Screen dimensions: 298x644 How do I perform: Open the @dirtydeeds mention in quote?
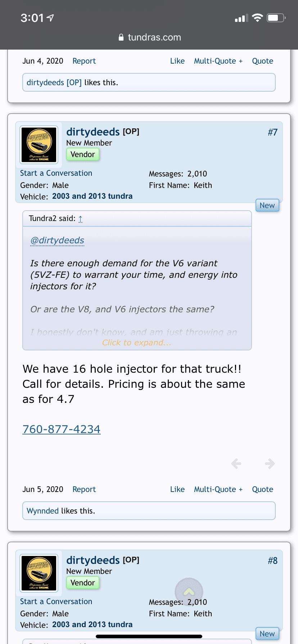(x=57, y=240)
